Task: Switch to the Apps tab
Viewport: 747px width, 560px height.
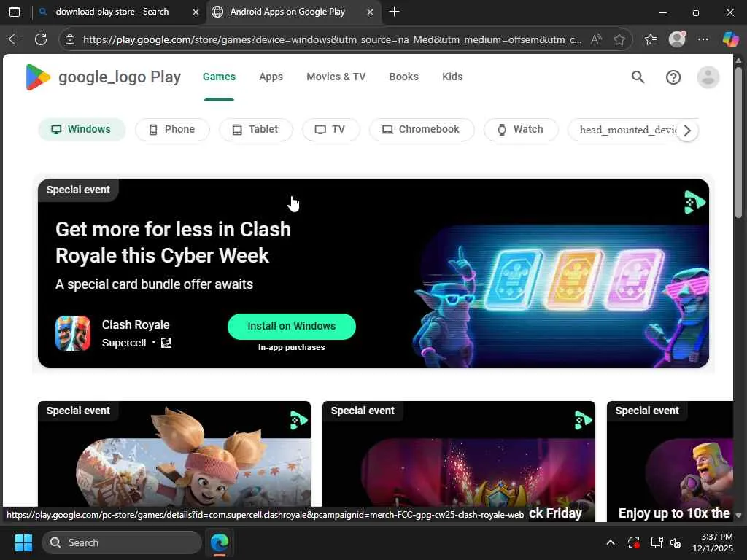Action: 271,77
